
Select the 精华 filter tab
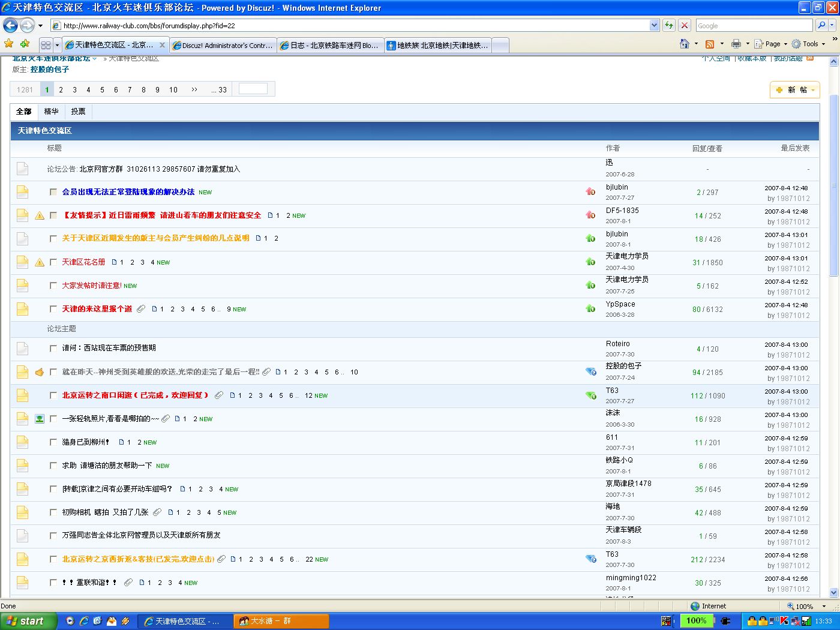coord(52,112)
